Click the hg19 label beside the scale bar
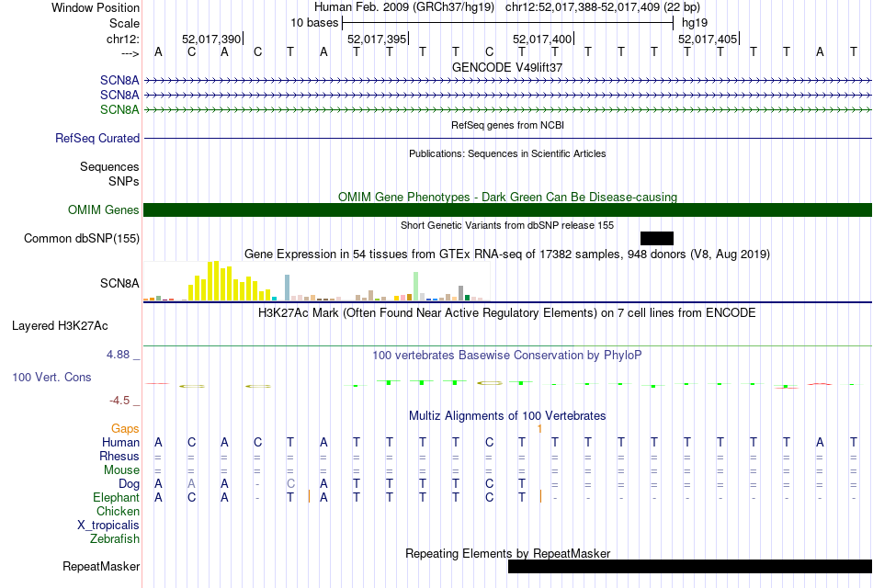The image size is (873, 588). click(695, 23)
